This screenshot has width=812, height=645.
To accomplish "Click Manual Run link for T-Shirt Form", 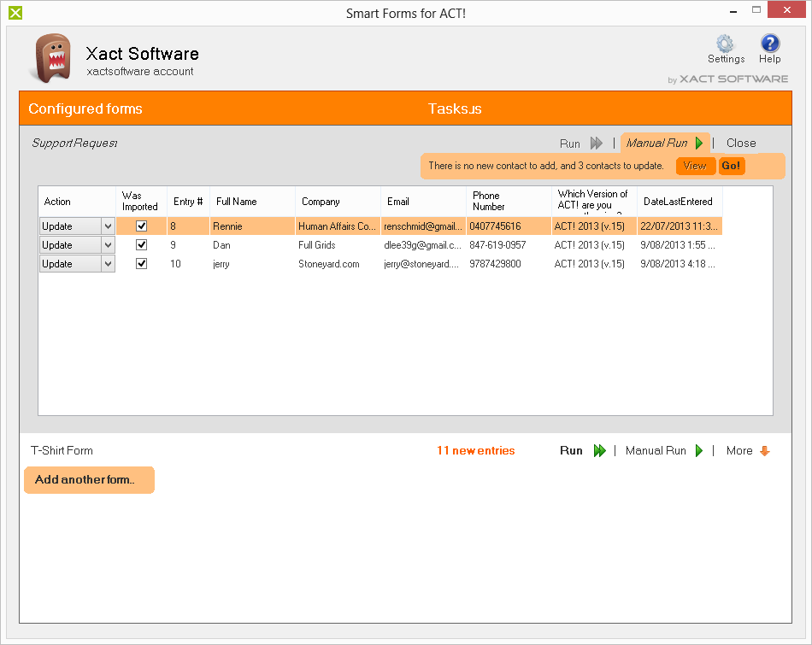I will [656, 450].
